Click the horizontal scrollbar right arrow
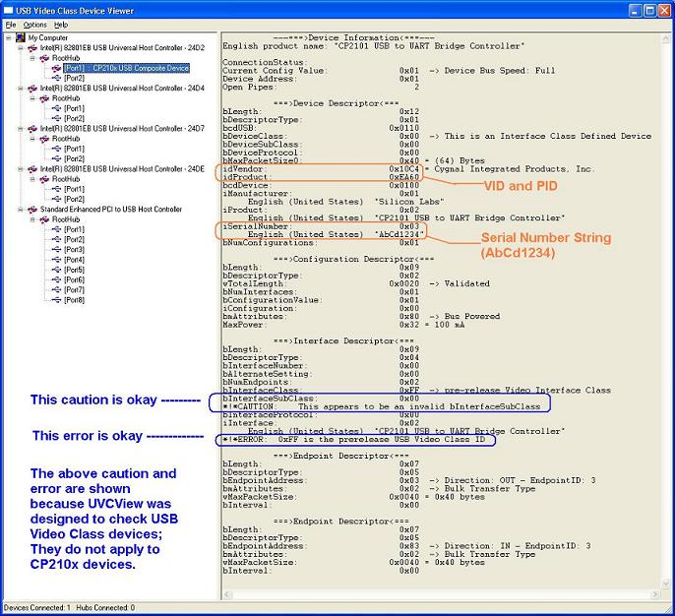The height and width of the screenshot is (616, 675). (655, 594)
